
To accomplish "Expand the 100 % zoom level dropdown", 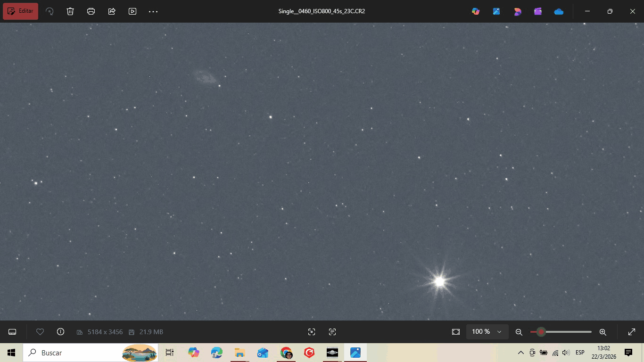I will (487, 332).
